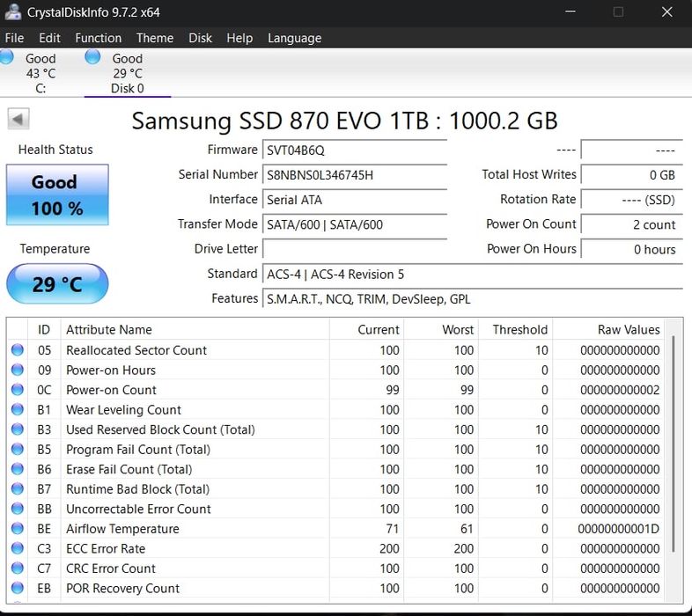The width and height of the screenshot is (692, 616).
Task: Click status dot for Wear Leveling Count
Action: [x=18, y=409]
